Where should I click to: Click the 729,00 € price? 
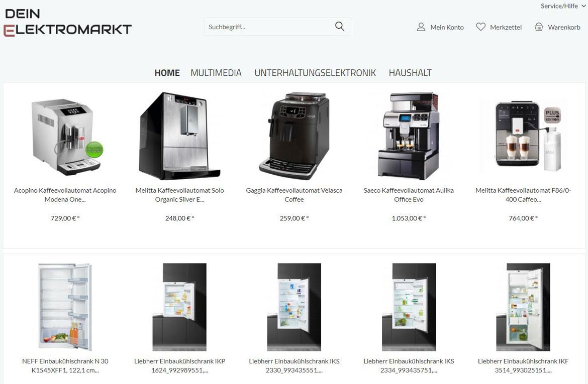[65, 218]
